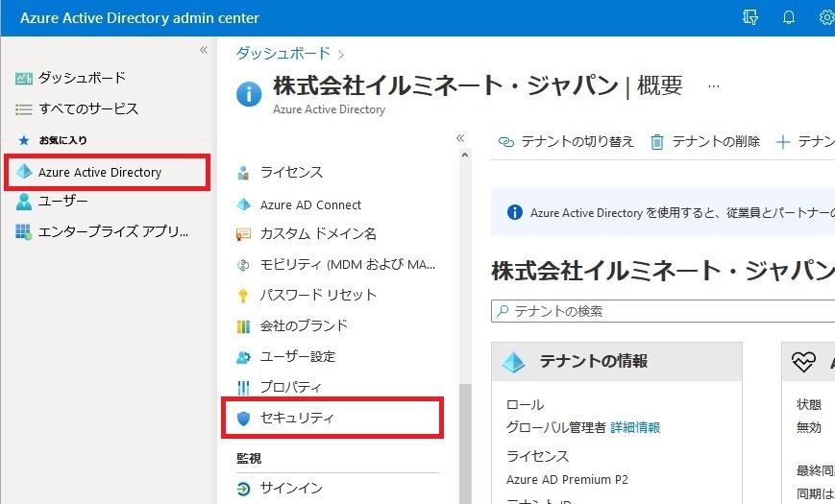The image size is (835, 504).
Task: Select Azure Active Directory favorite
Action: click(x=107, y=172)
